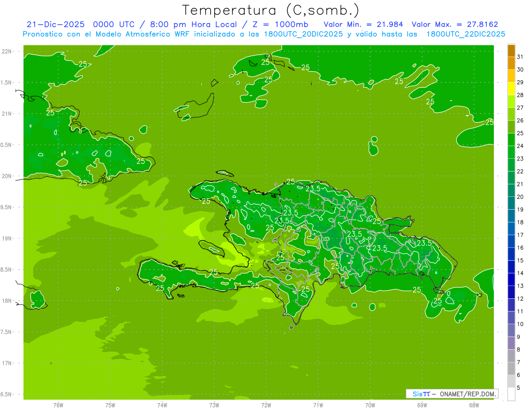Pick the lime legend swatch between 27 and 28
The height and width of the screenshot is (411, 532).
[x=511, y=102]
